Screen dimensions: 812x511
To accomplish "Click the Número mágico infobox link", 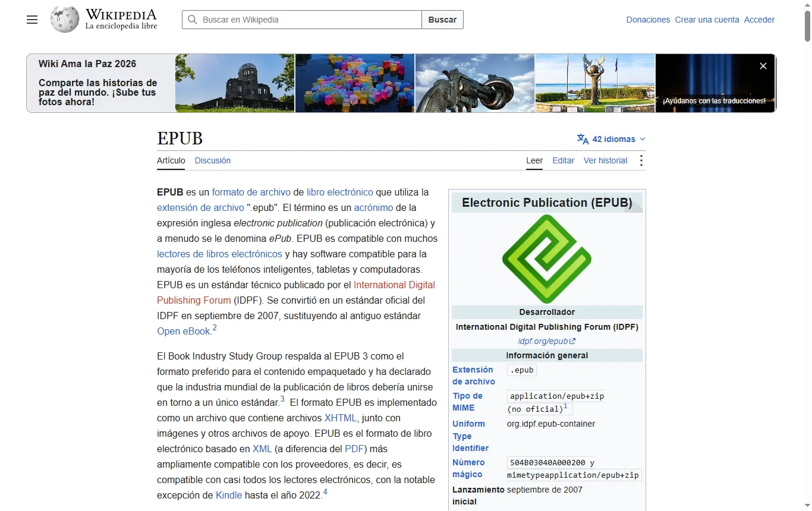I will pos(468,468).
